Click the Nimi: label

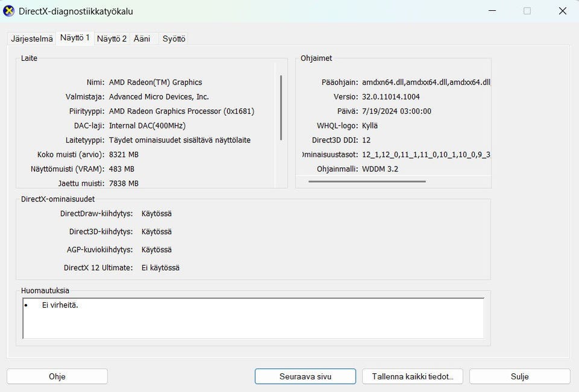(96, 82)
